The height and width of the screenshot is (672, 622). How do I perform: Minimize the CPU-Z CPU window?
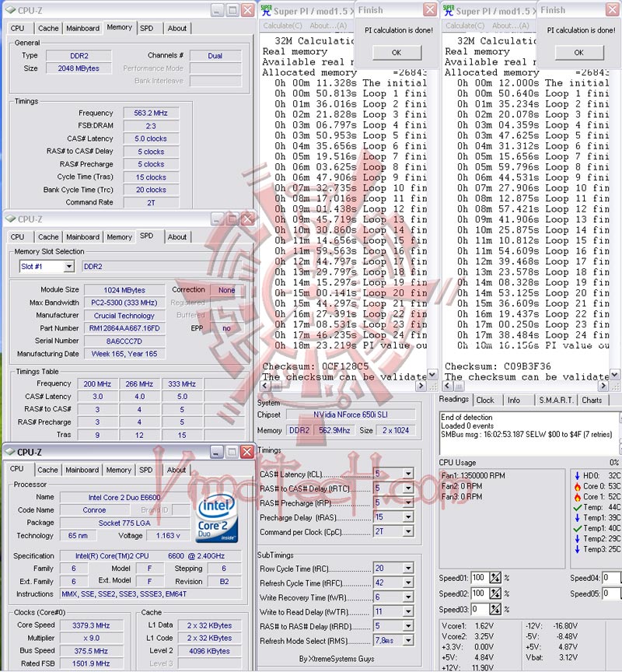(217, 452)
